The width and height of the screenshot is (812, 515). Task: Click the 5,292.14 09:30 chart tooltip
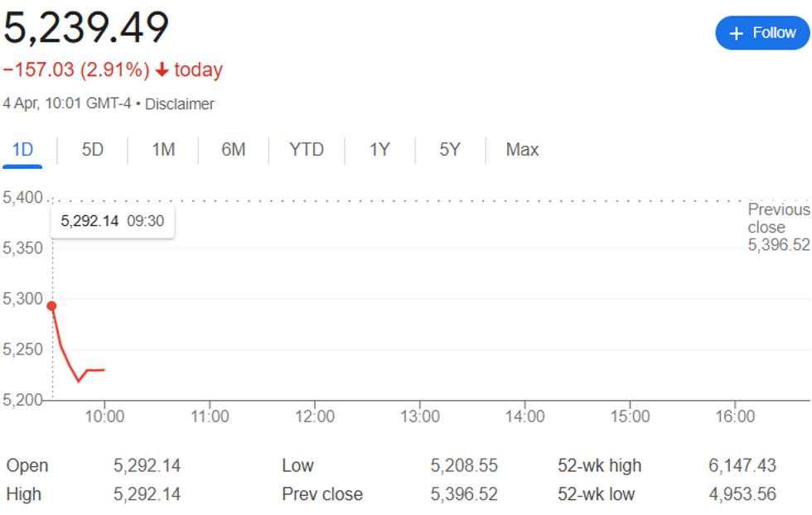pos(113,221)
